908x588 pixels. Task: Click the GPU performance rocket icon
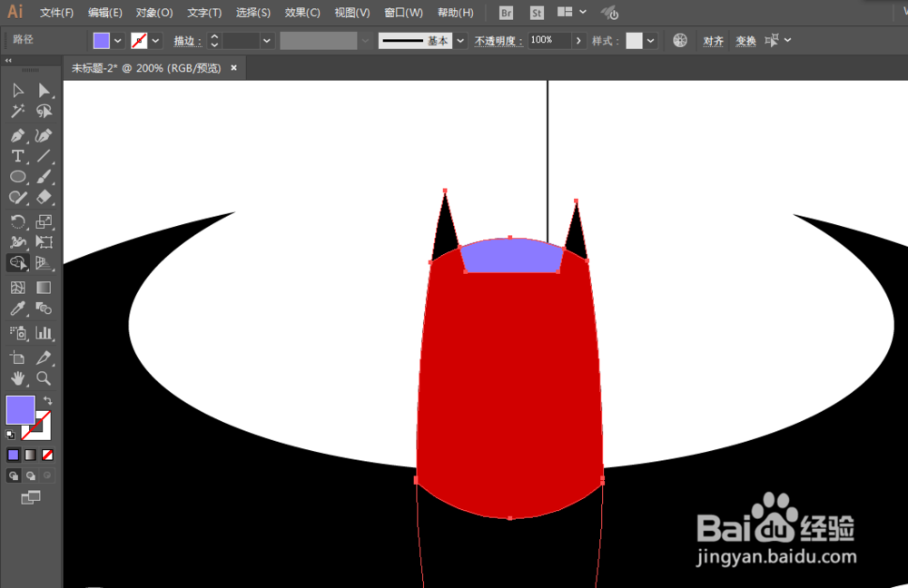610,13
